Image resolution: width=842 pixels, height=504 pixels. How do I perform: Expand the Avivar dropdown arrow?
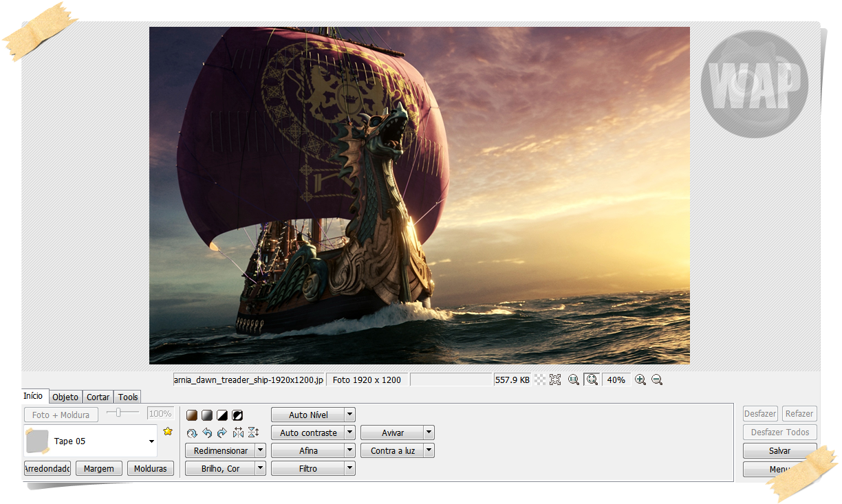coord(429,432)
